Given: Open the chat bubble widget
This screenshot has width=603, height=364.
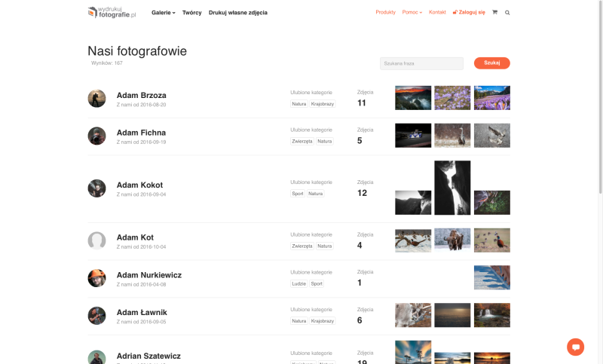Looking at the screenshot, I should pyautogui.click(x=575, y=347).
